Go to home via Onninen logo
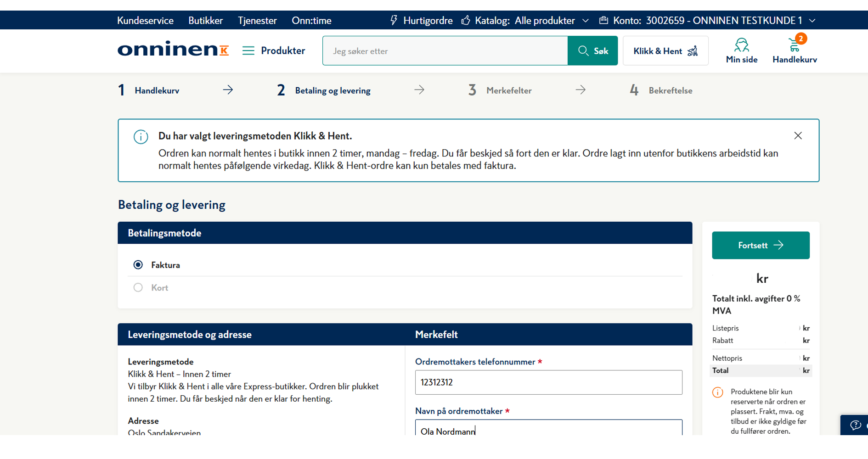Image resolution: width=868 pixels, height=459 pixels. coord(173,49)
